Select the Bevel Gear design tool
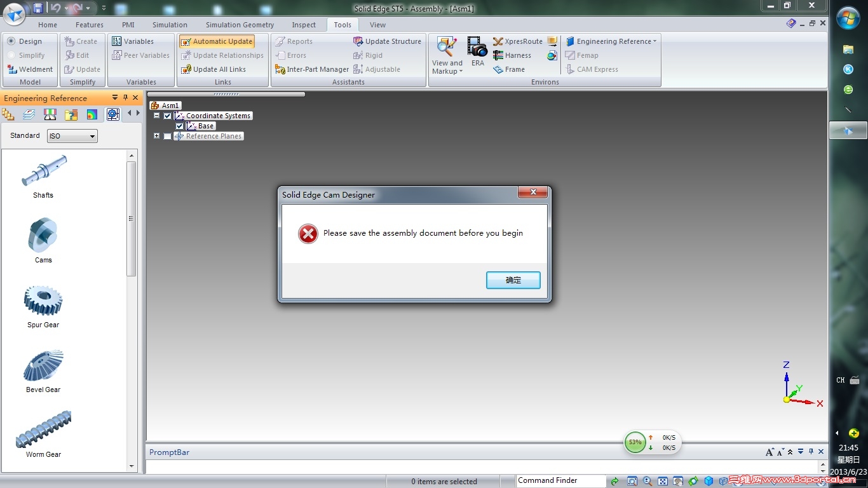Image resolution: width=868 pixels, height=488 pixels. coord(43,371)
